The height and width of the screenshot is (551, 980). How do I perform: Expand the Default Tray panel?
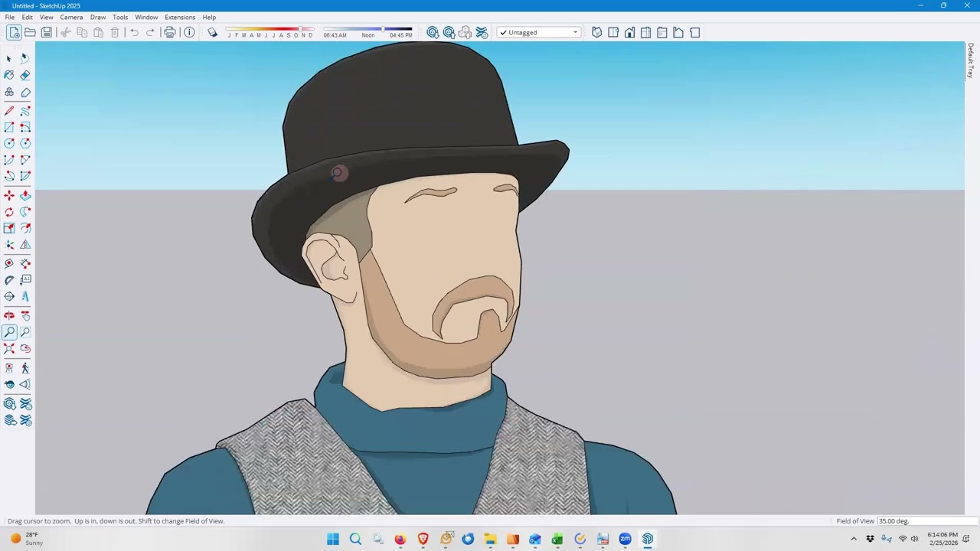coord(970,61)
